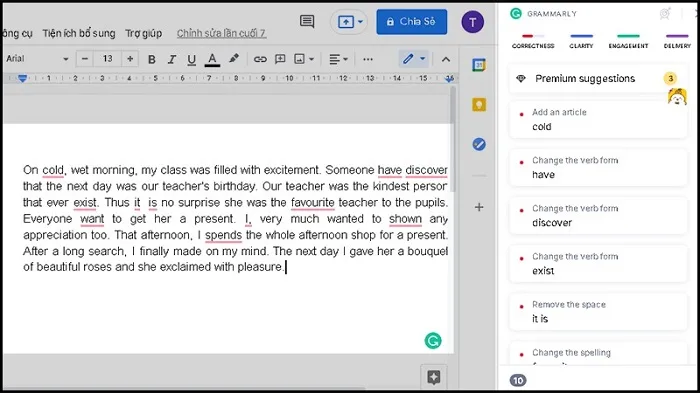Open the present dropdown arrow
This screenshot has width=700, height=393.
coord(360,21)
